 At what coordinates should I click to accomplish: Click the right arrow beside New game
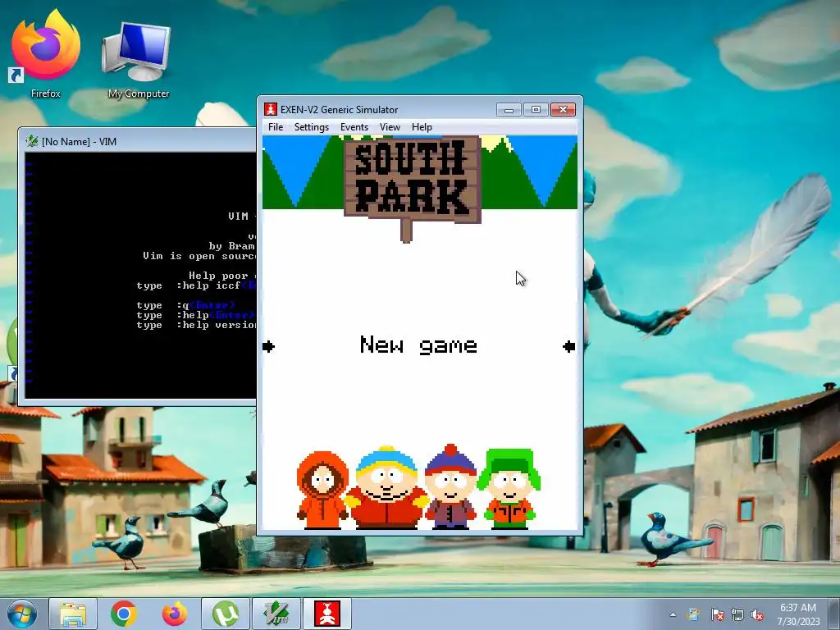tap(569, 347)
